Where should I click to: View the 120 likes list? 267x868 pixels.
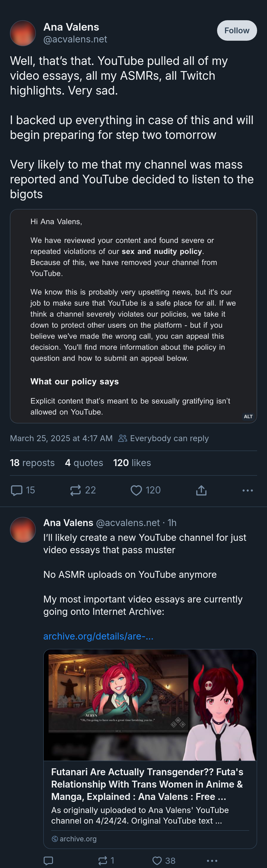[x=132, y=463]
